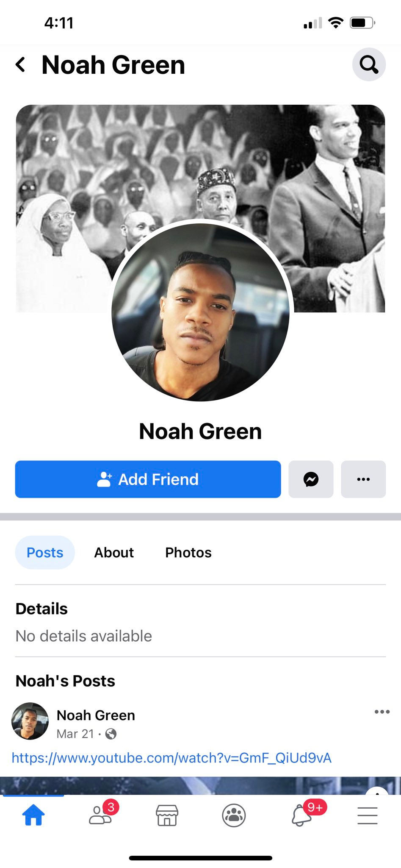
Task: Select the Posts tab
Action: (45, 552)
